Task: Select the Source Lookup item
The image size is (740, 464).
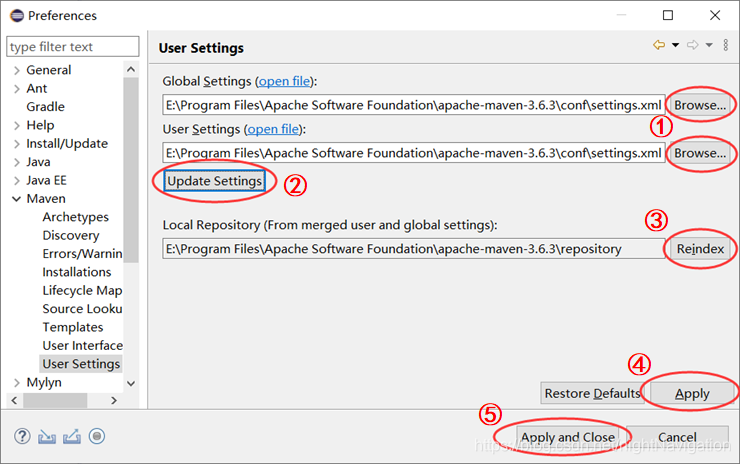Action: click(x=82, y=309)
